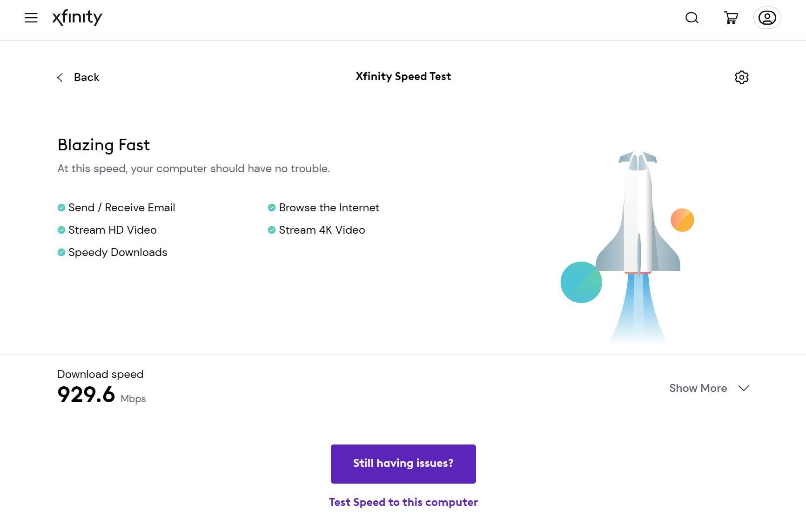Open the hamburger menu icon
The height and width of the screenshot is (532, 806).
[x=31, y=18]
